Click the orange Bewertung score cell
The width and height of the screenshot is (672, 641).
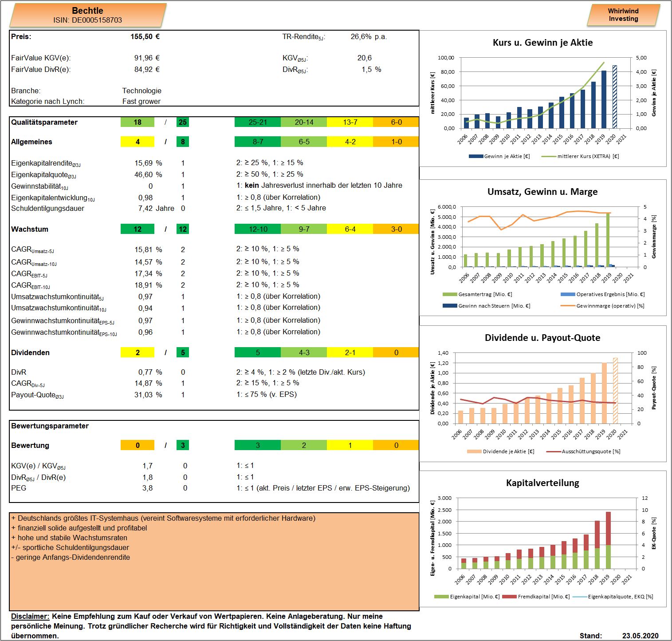138,445
